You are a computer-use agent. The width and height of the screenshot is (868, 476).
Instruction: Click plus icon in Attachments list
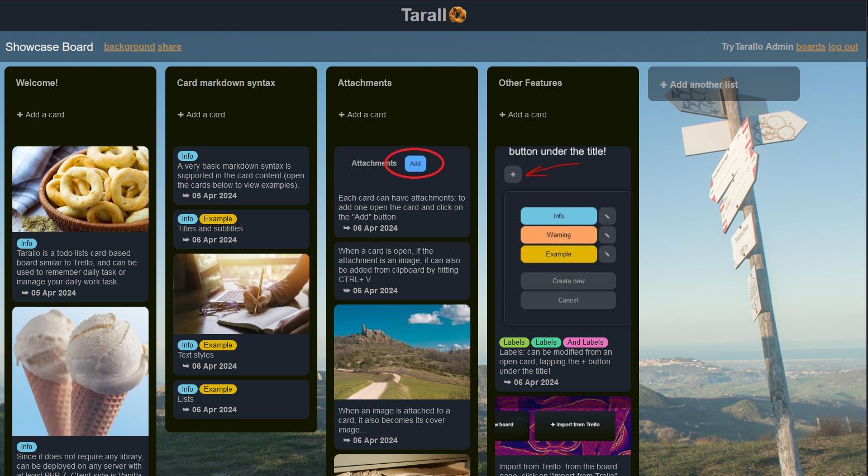(342, 115)
